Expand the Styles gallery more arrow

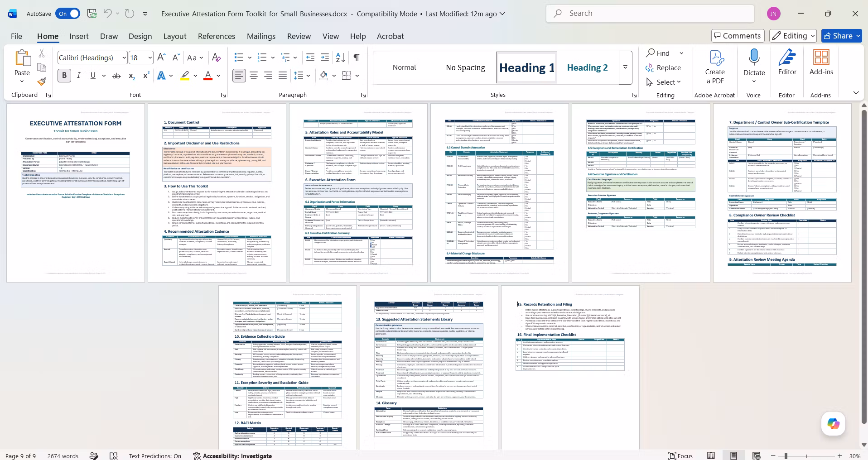coord(625,67)
